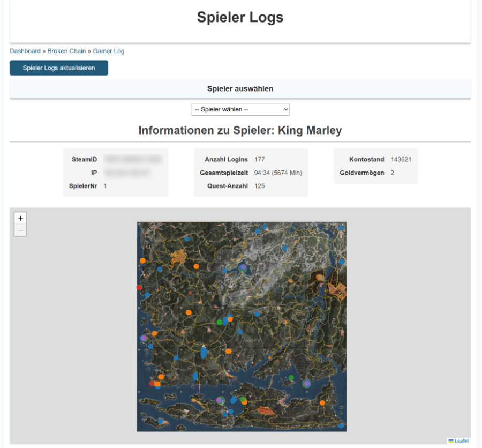Click the red marker on west coast
This screenshot has width=482, height=448.
(x=139, y=287)
